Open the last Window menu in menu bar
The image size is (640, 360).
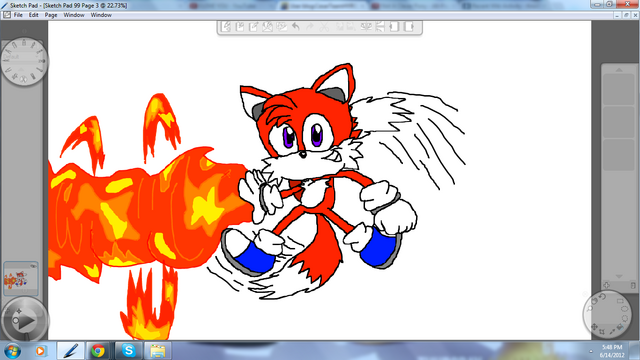(101, 15)
